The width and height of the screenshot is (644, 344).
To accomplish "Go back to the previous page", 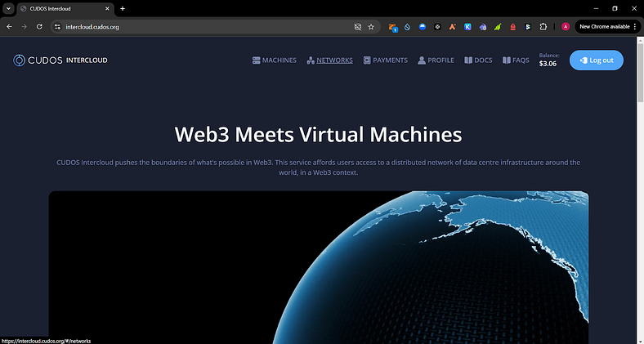I will [10, 27].
